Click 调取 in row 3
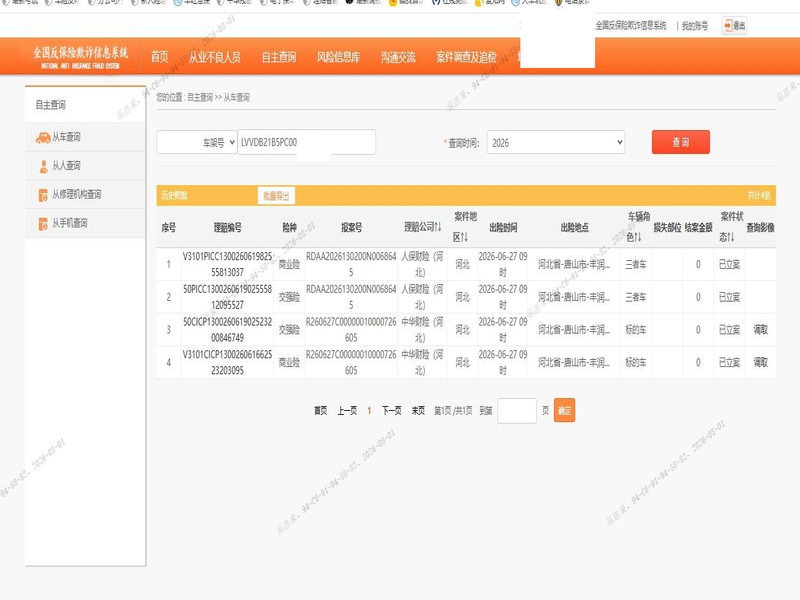 click(760, 330)
